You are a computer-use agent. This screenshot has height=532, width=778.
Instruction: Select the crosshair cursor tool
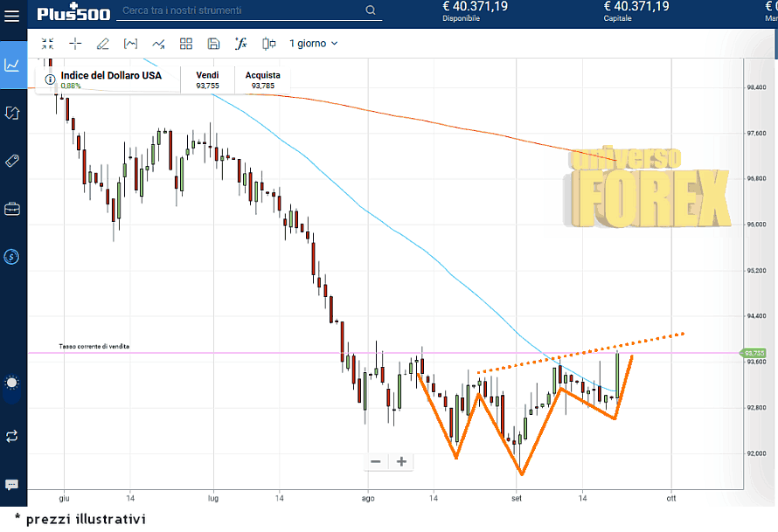point(75,43)
